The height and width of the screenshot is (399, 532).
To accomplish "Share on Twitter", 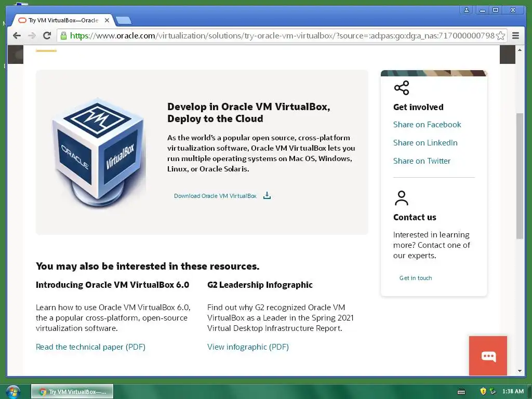I will [x=422, y=161].
